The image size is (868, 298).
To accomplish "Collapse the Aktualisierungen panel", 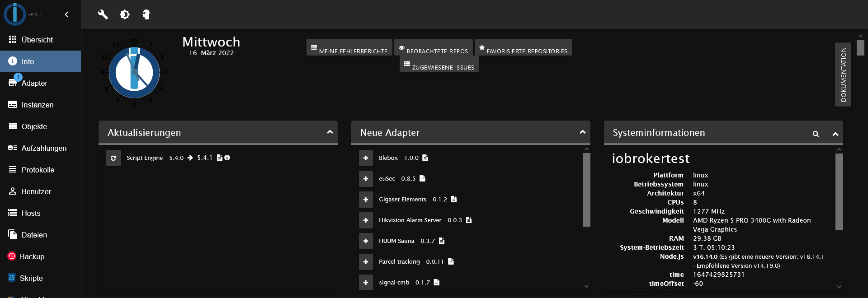I will (x=330, y=132).
